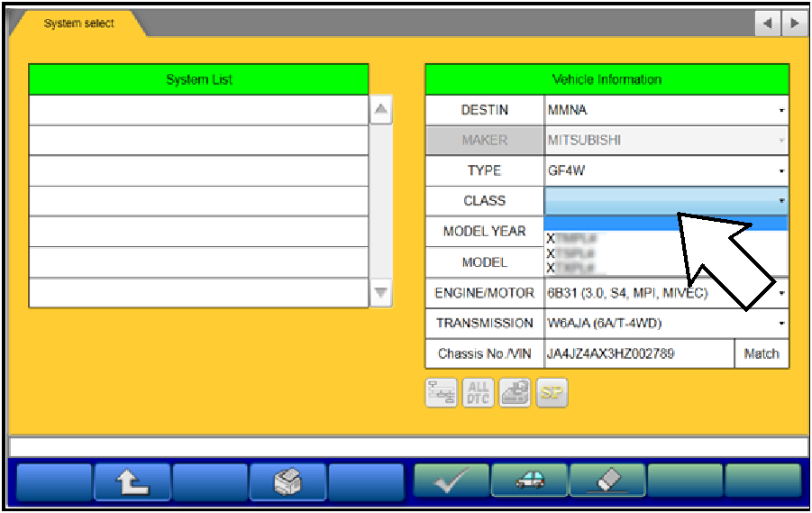The width and height of the screenshot is (812, 513).
Task: Click the car icon button
Action: click(529, 481)
